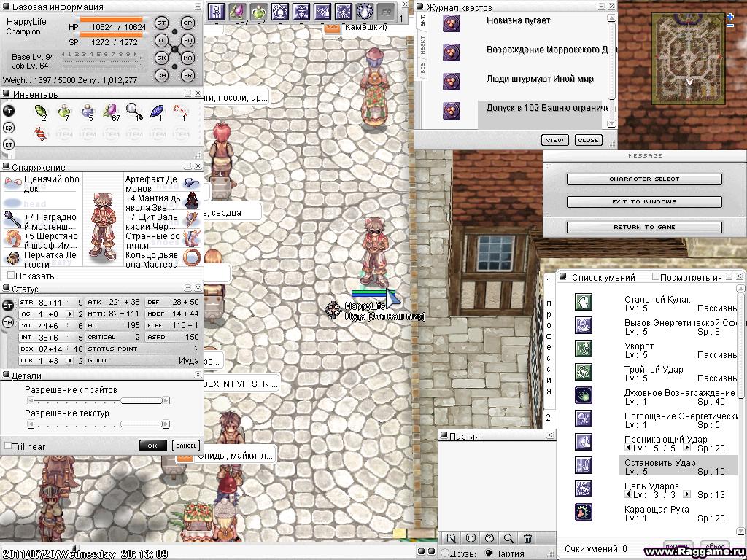The width and height of the screenshot is (747, 560).
Task: Click the party search magnifier icon
Action: 508,538
